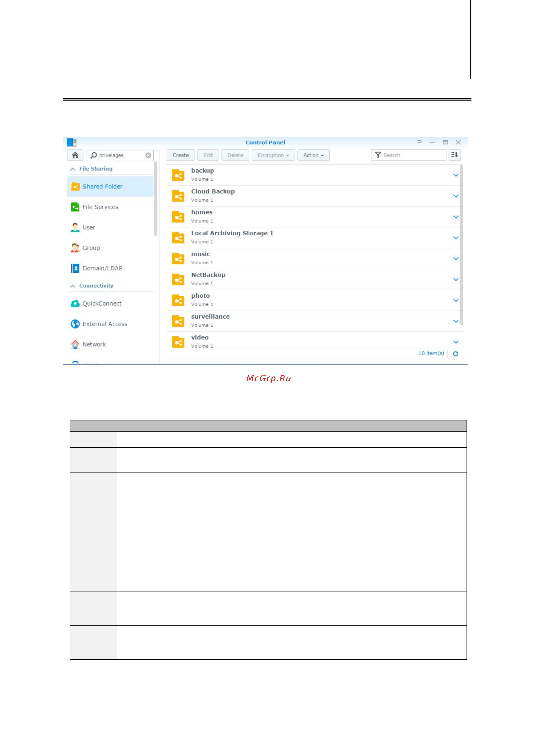Click the sort order icon

click(x=455, y=155)
